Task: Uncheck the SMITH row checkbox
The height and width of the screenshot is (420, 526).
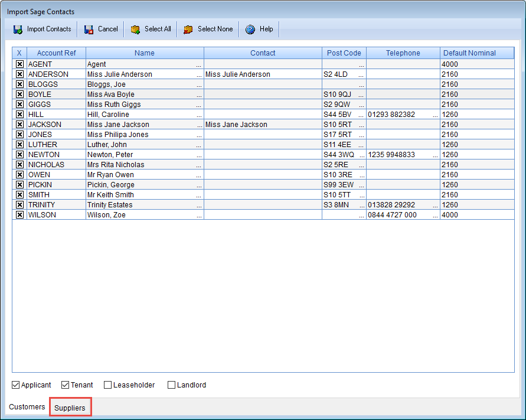Action: point(20,195)
